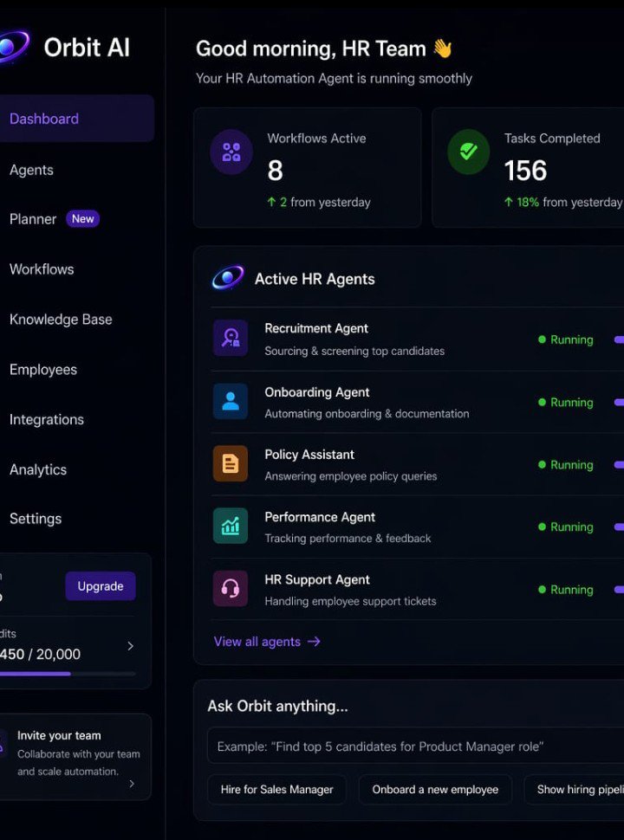Click the orbit icon beside Active HR Agents
The image size is (624, 840).
click(228, 278)
